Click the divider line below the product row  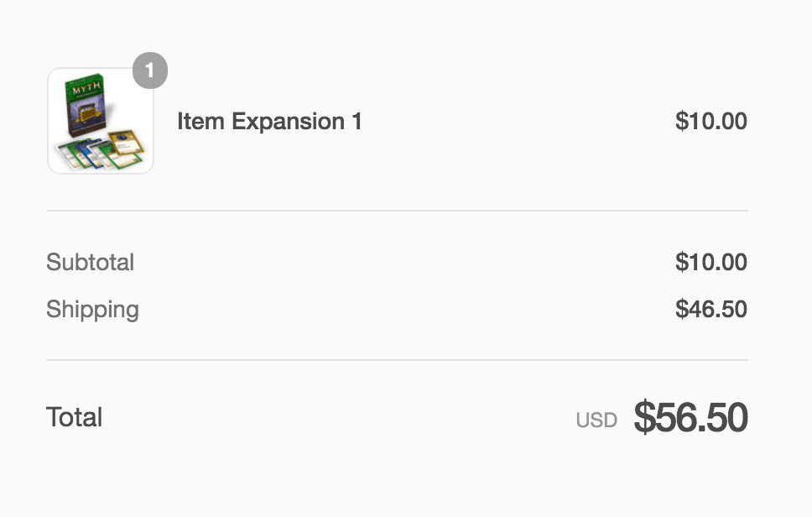tap(398, 211)
